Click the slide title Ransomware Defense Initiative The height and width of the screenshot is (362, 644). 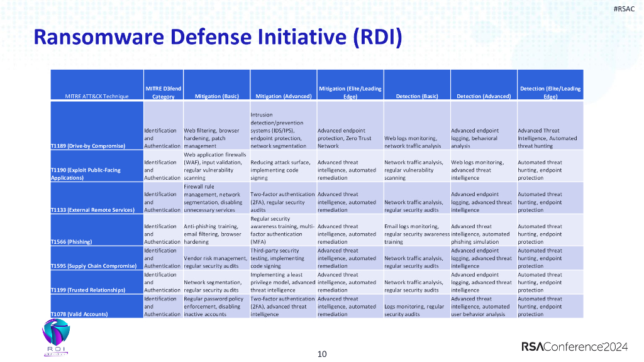coord(219,37)
